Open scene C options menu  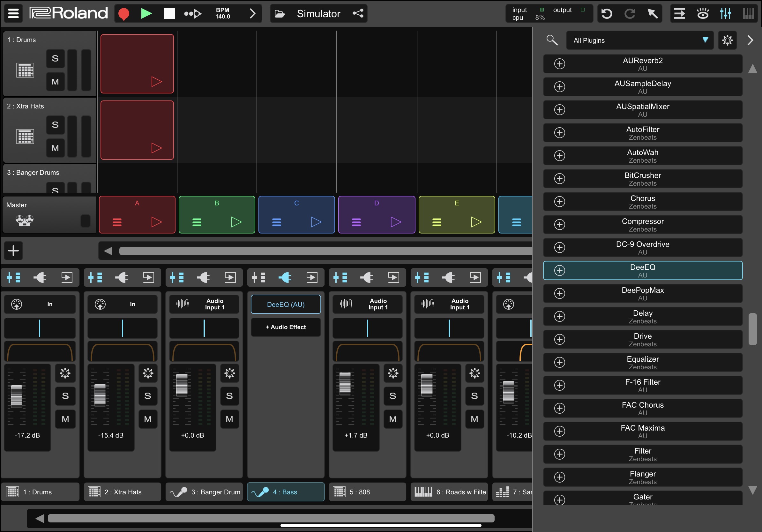pyautogui.click(x=276, y=222)
